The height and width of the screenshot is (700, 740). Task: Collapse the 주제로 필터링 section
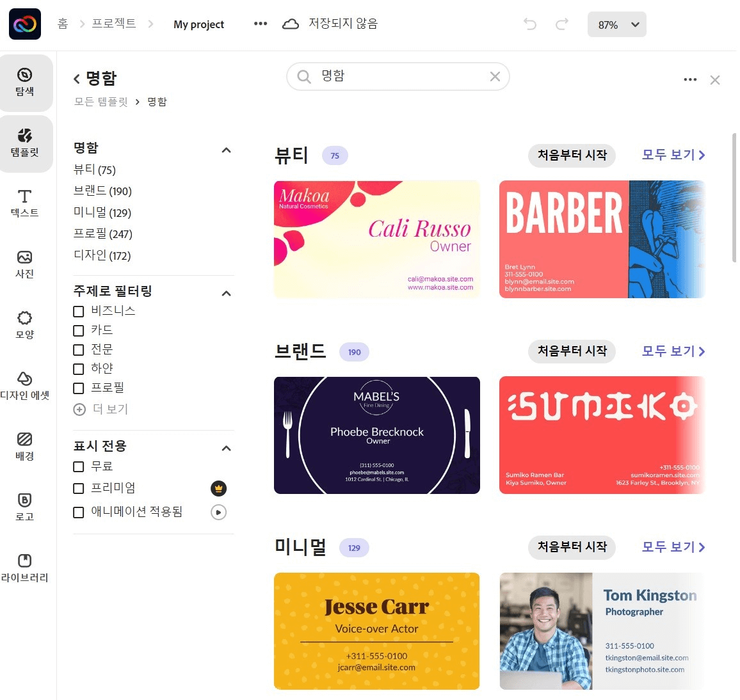pos(227,294)
